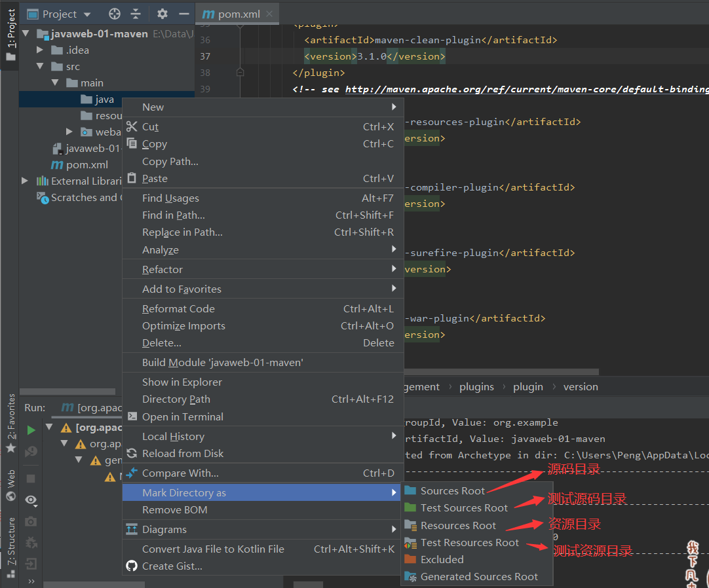Collapse the src folder
The height and width of the screenshot is (588, 709).
40,66
